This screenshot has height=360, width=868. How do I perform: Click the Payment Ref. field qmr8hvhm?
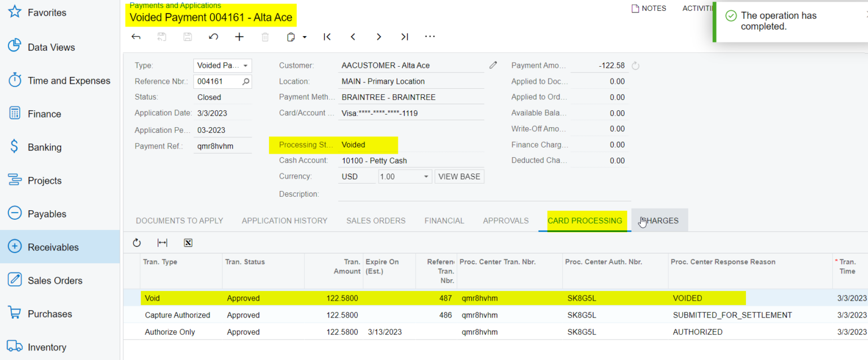click(x=223, y=146)
